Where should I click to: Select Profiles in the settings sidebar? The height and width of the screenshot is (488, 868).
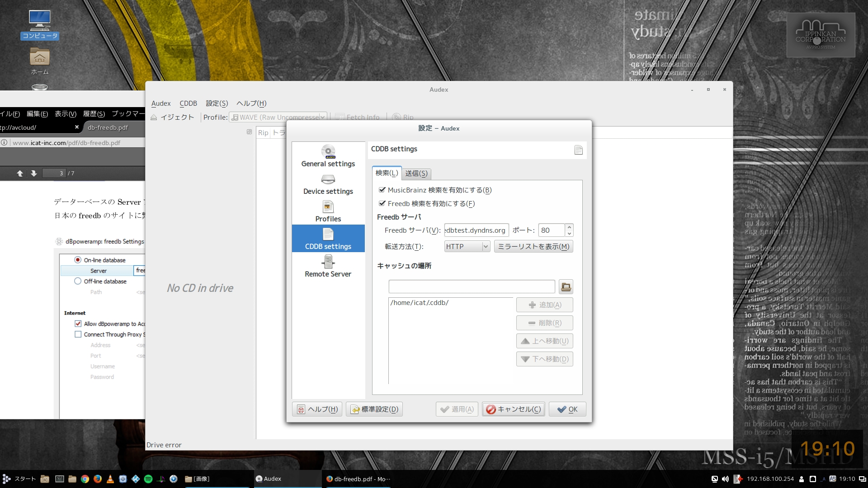[328, 211]
